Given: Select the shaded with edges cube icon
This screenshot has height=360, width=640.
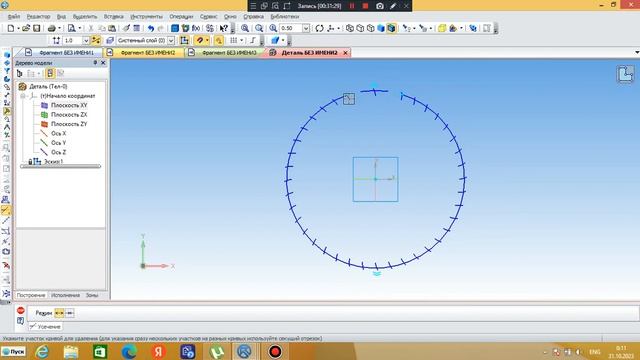Looking at the screenshot, I should [x=391, y=28].
